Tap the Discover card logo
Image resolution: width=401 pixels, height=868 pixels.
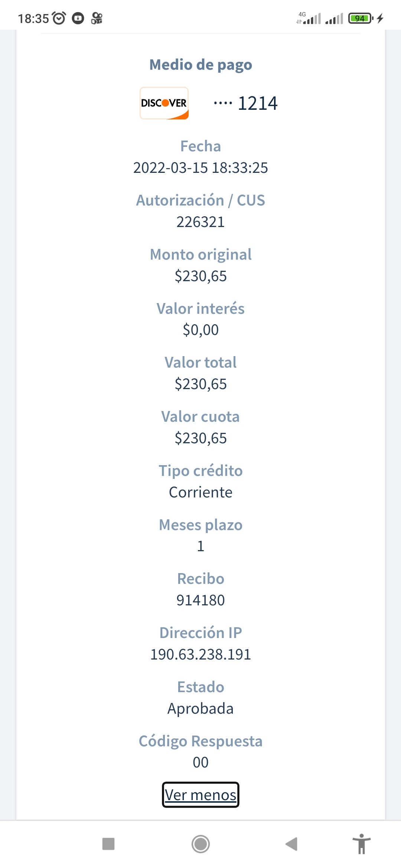[x=164, y=103]
